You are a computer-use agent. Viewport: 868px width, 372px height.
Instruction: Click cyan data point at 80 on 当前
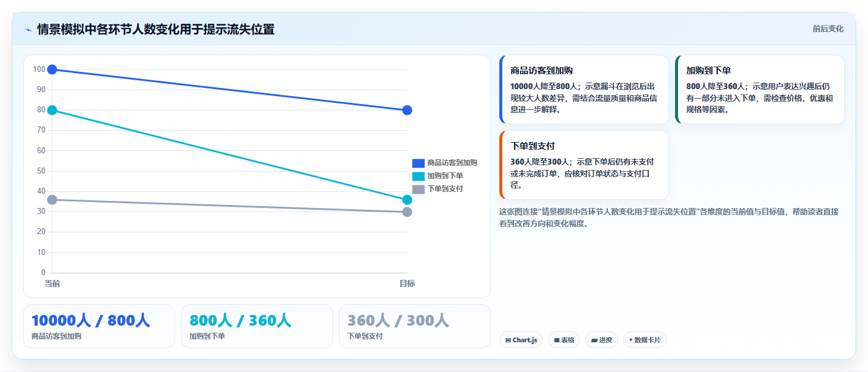point(52,110)
